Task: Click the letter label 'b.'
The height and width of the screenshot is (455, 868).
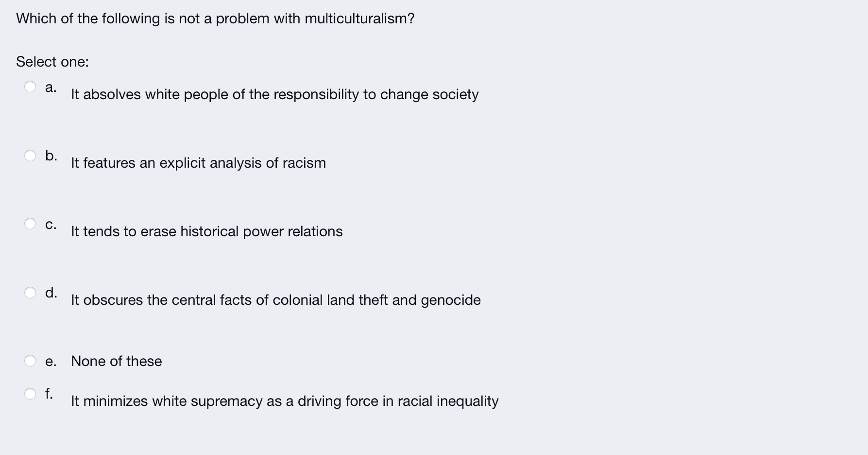Action: pos(51,156)
